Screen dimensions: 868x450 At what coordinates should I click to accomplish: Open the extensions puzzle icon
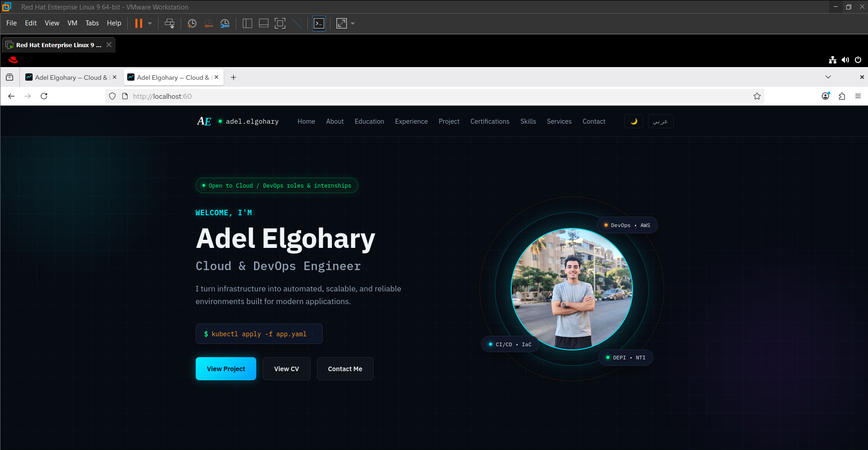pyautogui.click(x=842, y=96)
